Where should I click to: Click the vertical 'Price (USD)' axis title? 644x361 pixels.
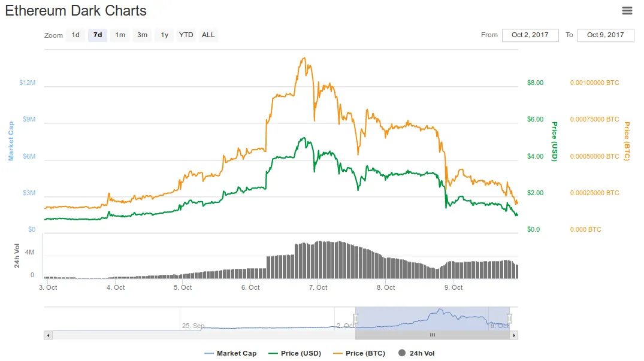[555, 141]
